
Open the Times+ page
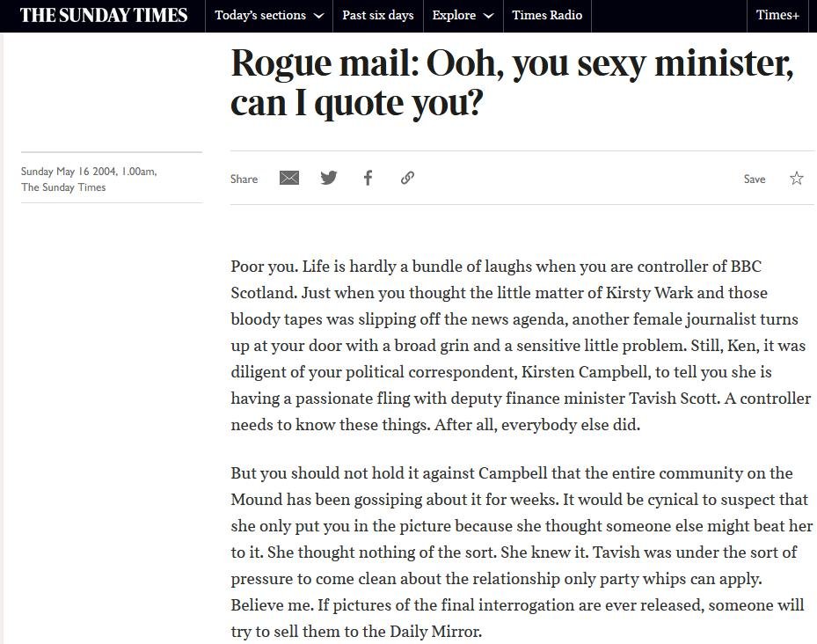tap(777, 15)
